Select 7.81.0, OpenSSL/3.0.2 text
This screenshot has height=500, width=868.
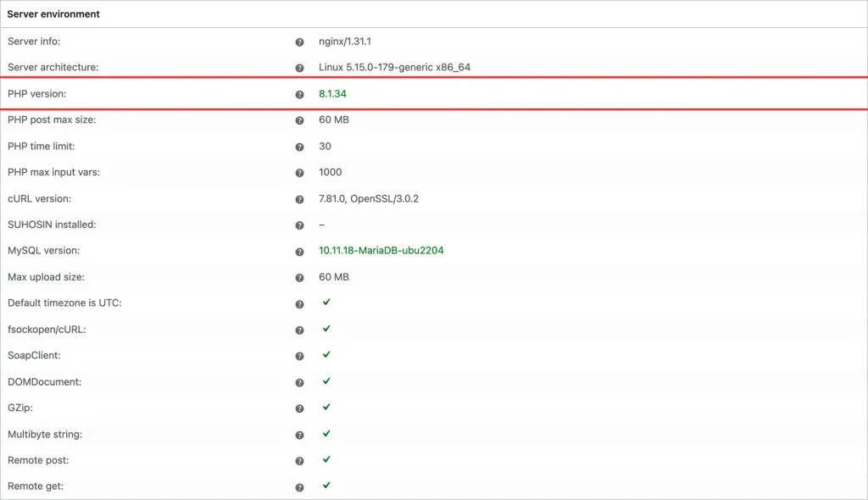point(369,199)
